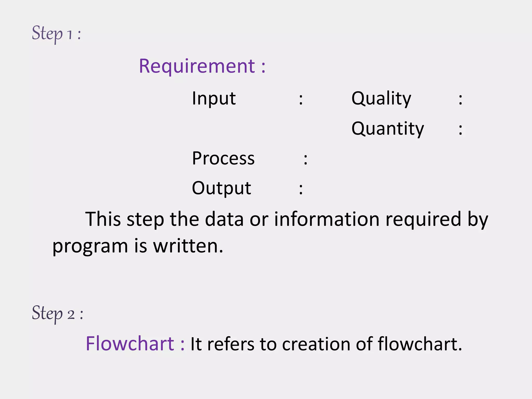Place cursor on the word "written."
Screen dimensions: 532x399
tap(188, 246)
